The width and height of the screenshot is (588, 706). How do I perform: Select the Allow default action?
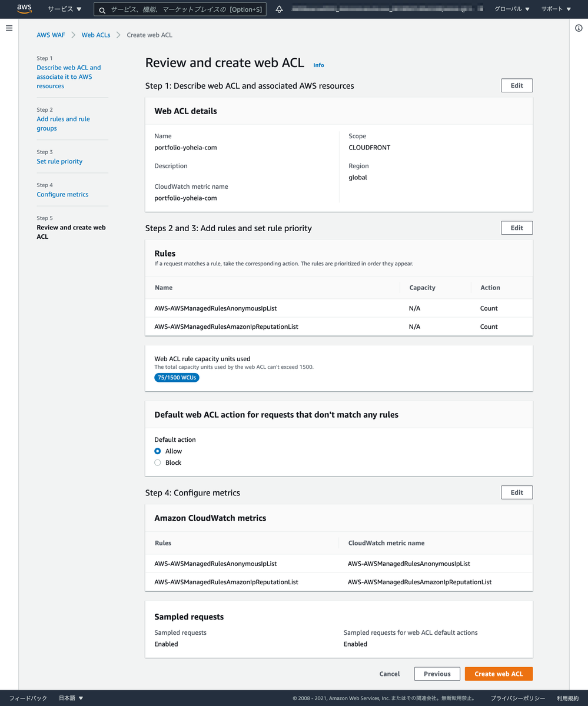pos(157,451)
